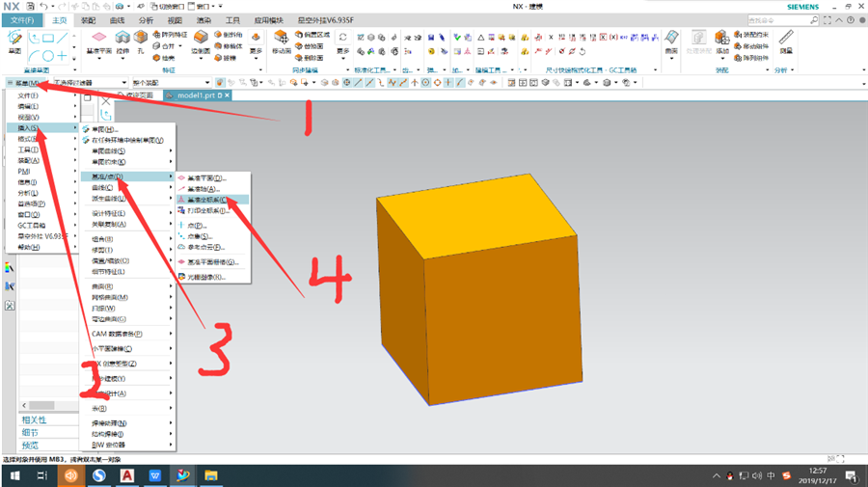Screen dimensions: 868x487
Task: Click the 曲面 surface icon
Action: [x=671, y=38]
